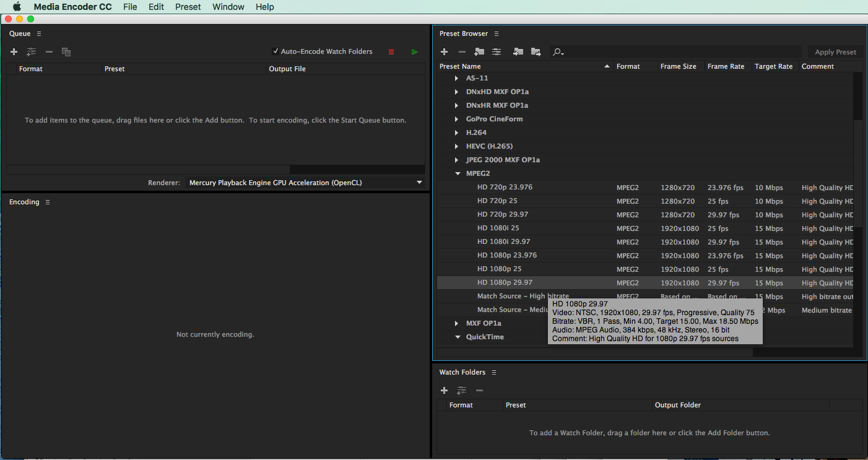868x460 pixels.
Task: Expand the H.264 preset group
Action: coord(456,132)
